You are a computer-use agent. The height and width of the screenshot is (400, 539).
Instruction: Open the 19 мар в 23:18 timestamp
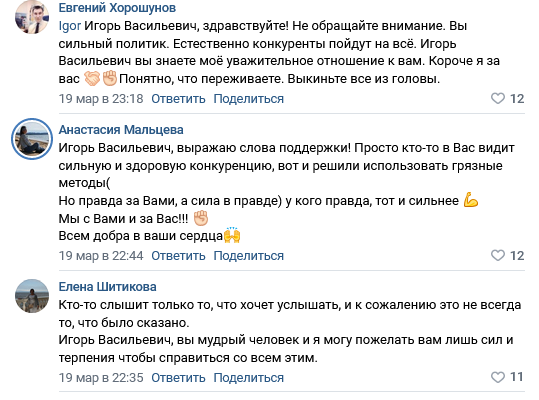101,99
